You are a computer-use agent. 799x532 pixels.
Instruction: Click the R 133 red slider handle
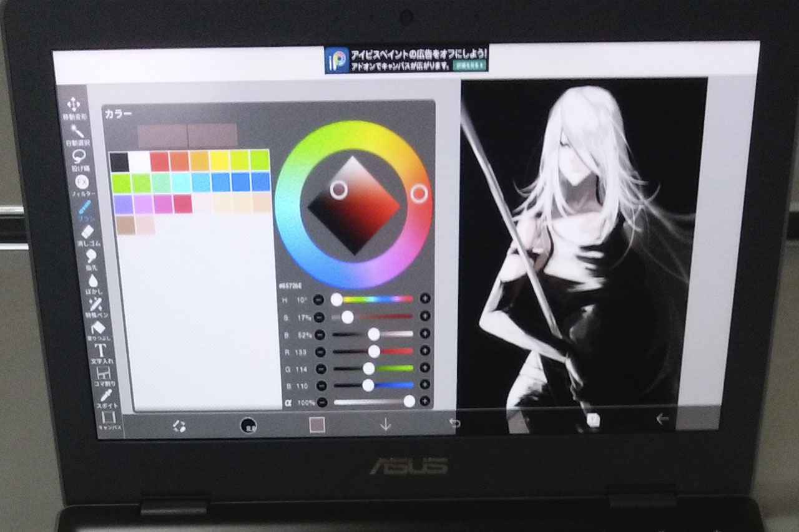coord(374,351)
